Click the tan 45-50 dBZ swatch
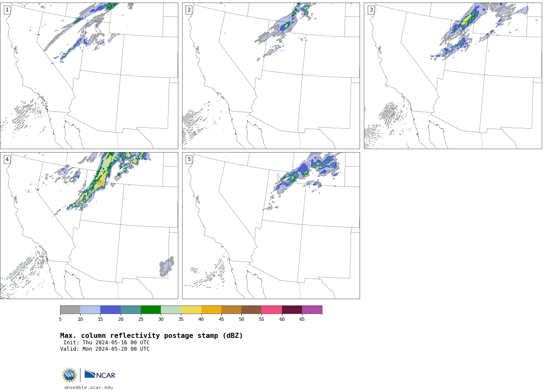 point(231,310)
